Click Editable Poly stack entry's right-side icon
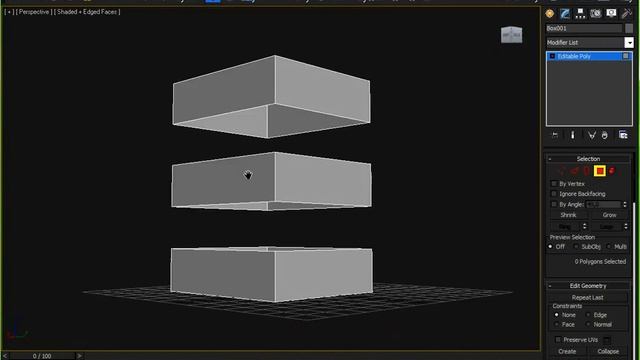640x360 pixels. click(x=626, y=56)
